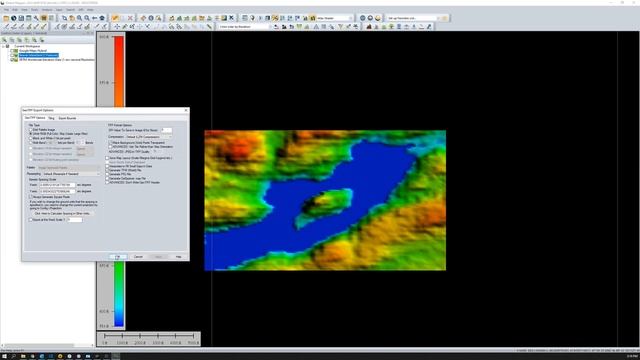Click the dark mountain terrain analysis icon
The image size is (640, 360).
coord(369,27)
